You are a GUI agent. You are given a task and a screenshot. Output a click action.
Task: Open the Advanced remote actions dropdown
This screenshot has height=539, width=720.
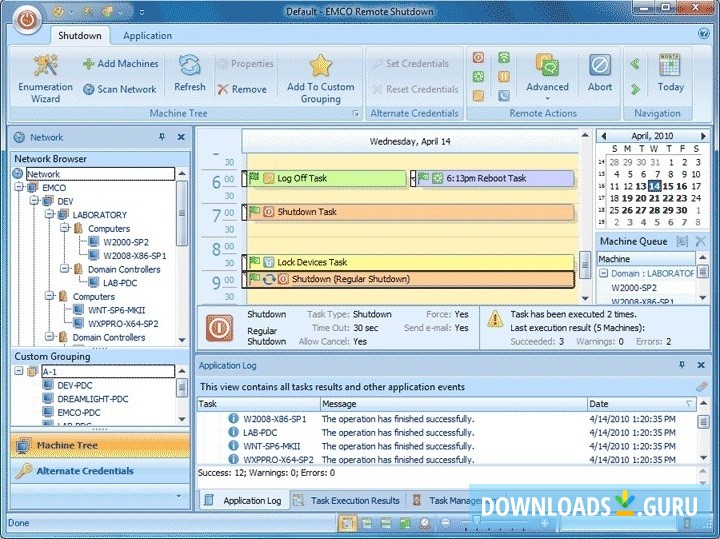click(547, 77)
